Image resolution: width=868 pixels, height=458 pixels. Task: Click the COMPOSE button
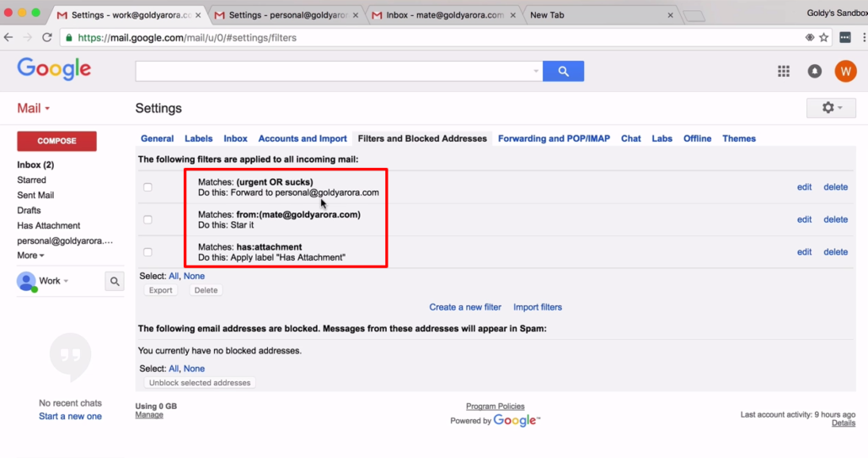click(56, 141)
